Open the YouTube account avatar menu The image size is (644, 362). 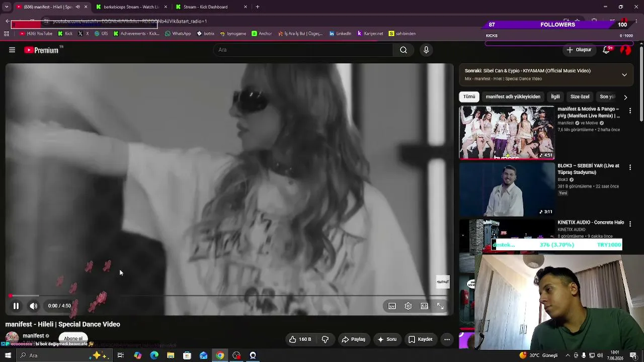pos(625,50)
